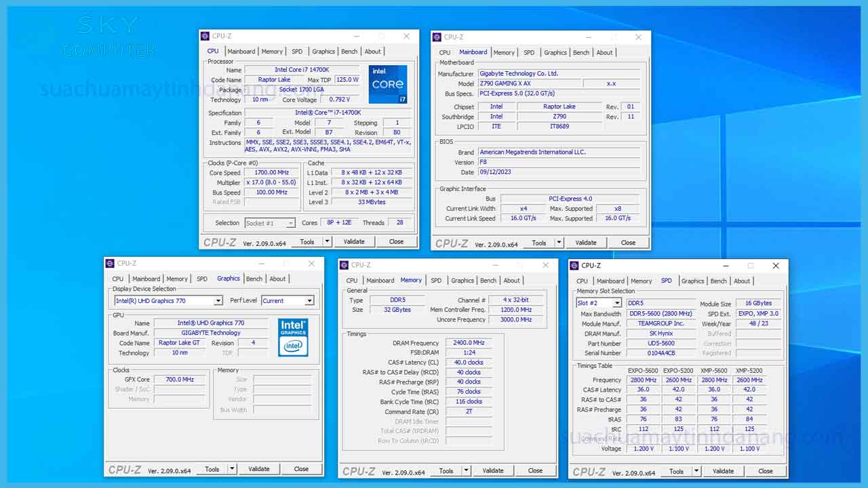868x488 pixels.
Task: Open Tools dropdown arrow in Graphics window
Action: click(x=233, y=469)
